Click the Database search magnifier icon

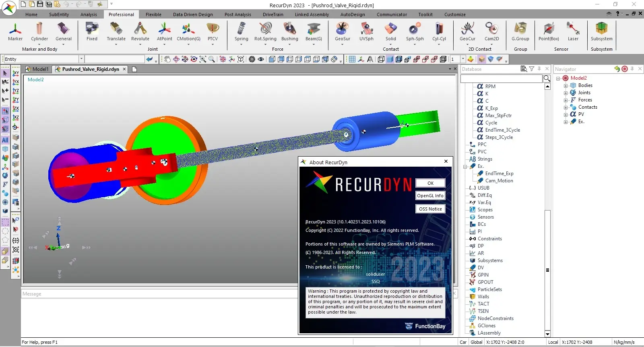click(x=547, y=78)
